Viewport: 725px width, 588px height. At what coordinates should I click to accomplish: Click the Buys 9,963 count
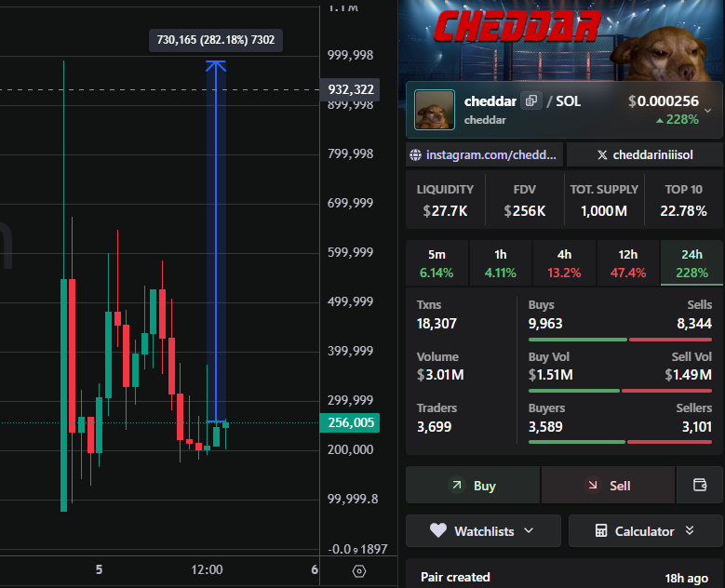pos(545,324)
